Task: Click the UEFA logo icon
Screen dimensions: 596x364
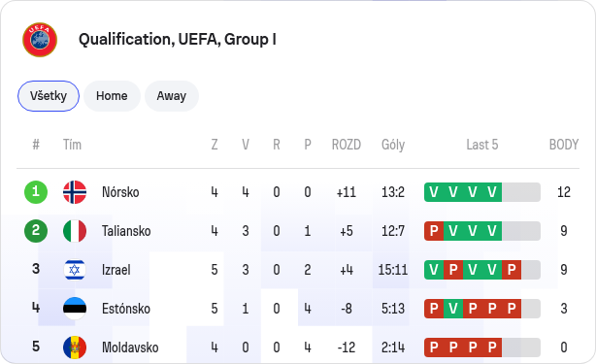Action: [x=40, y=40]
